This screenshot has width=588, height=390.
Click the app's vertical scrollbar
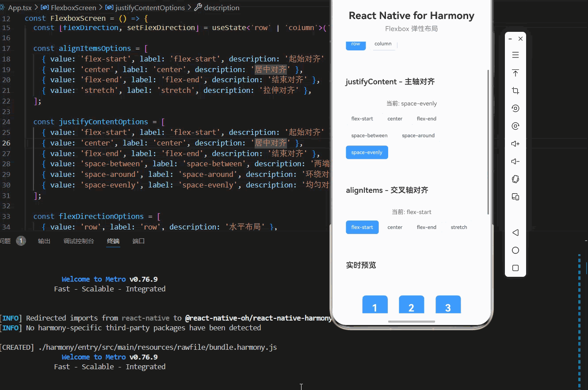489,142
